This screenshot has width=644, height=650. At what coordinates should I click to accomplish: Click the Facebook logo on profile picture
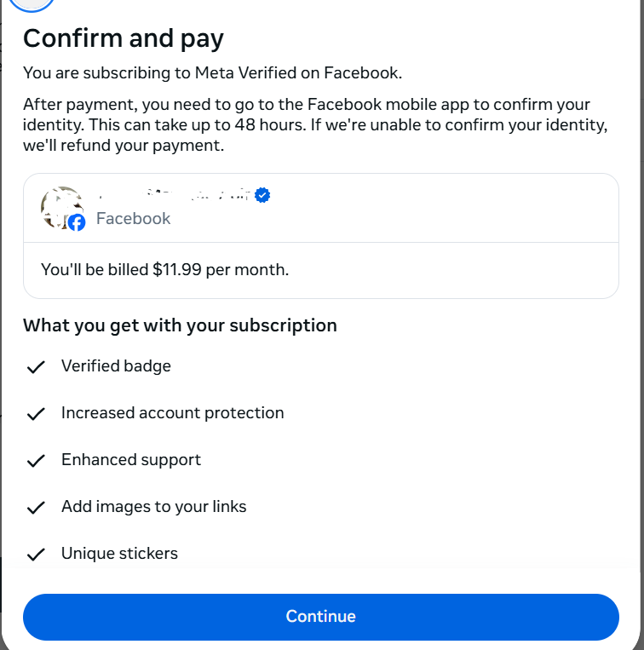77,222
